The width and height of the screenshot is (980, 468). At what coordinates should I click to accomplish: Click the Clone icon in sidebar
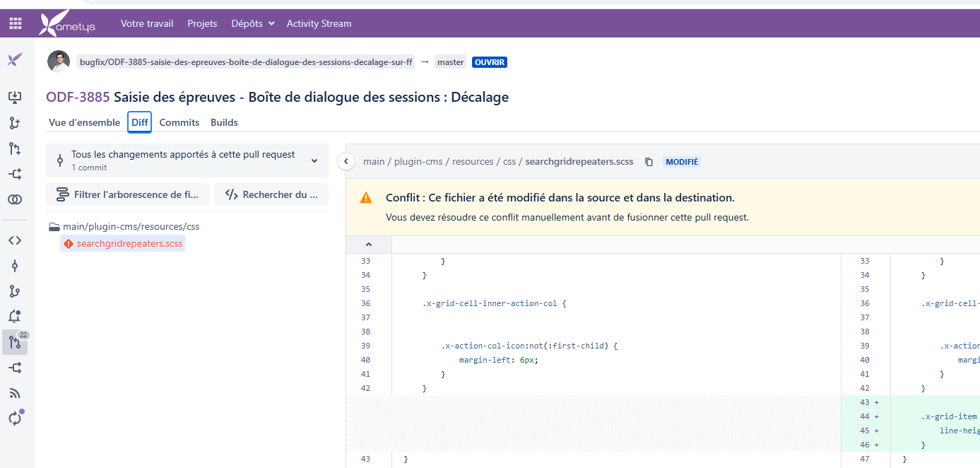click(15, 97)
